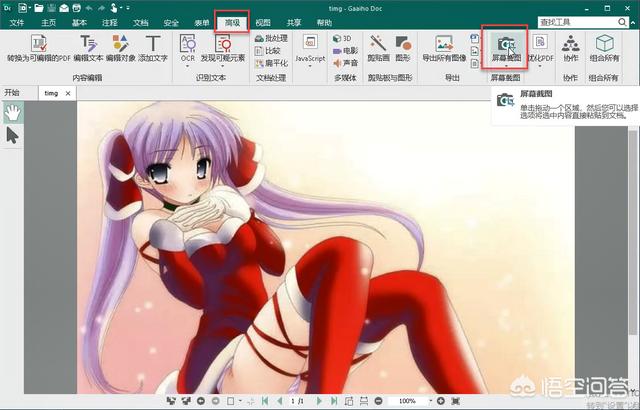Select the Hand tool in left sidebar
The width and height of the screenshot is (640, 410).
(x=13, y=113)
